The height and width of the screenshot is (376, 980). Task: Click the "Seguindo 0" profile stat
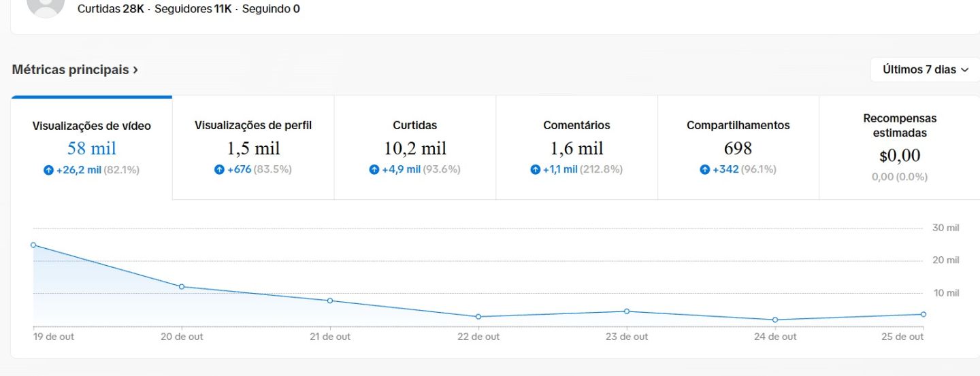click(x=271, y=9)
